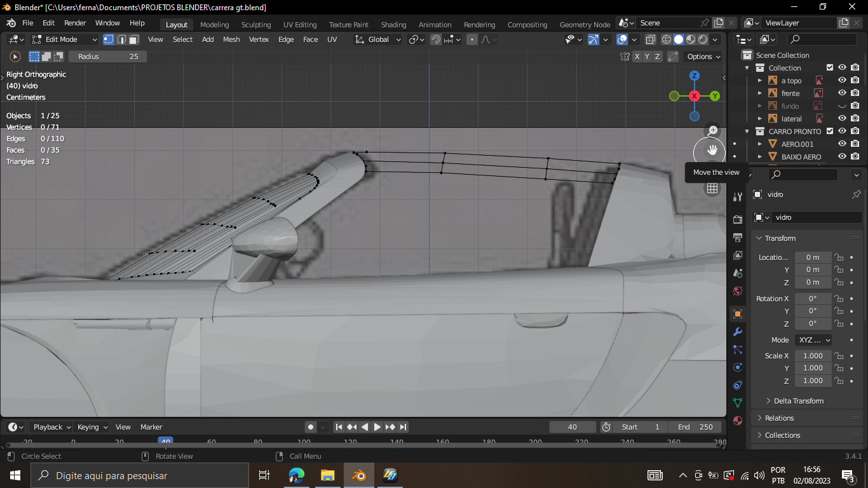
Task: Open the Mesh menu
Action: (231, 39)
